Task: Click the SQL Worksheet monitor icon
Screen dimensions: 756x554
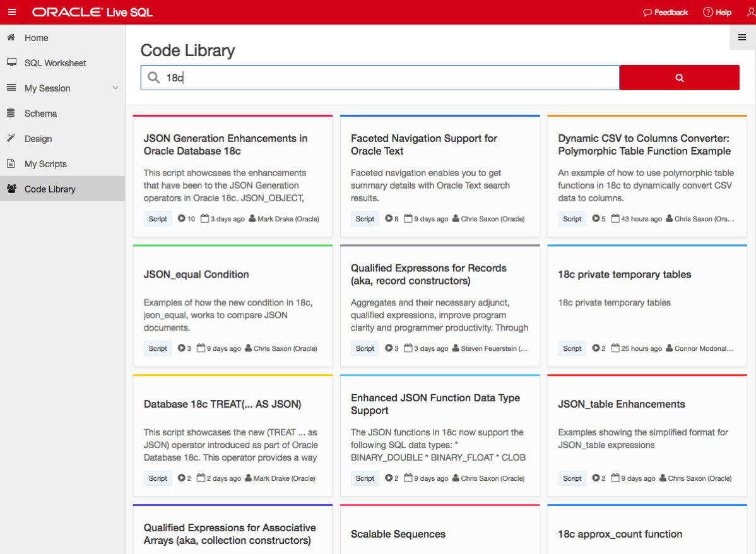Action: point(11,62)
